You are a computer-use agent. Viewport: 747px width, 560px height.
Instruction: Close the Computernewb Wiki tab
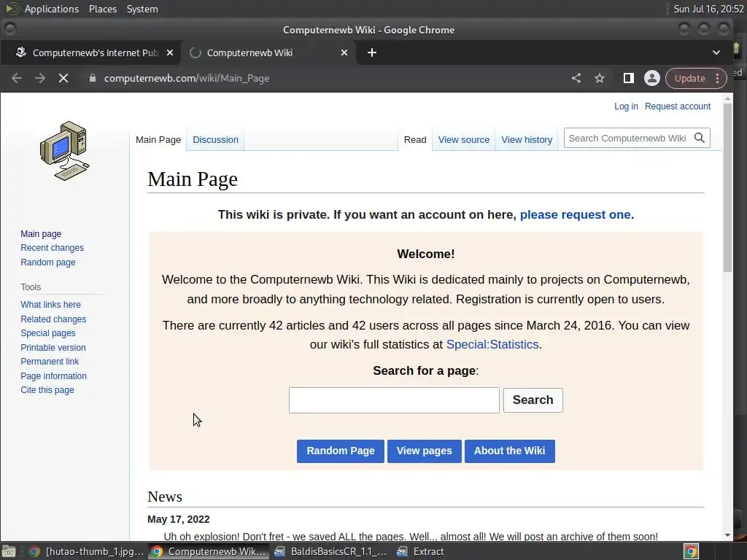pos(344,52)
